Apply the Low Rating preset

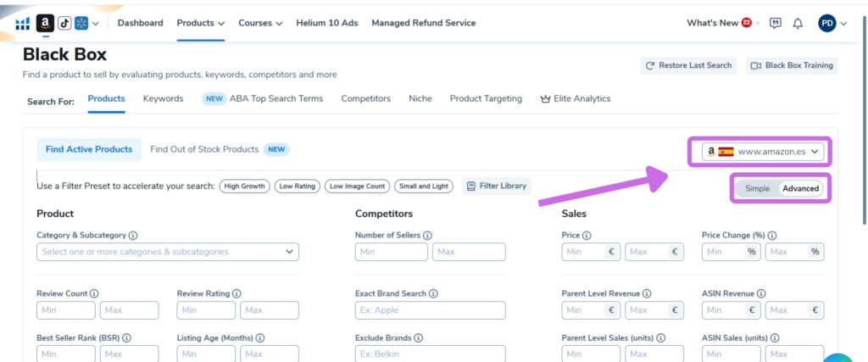pos(298,186)
